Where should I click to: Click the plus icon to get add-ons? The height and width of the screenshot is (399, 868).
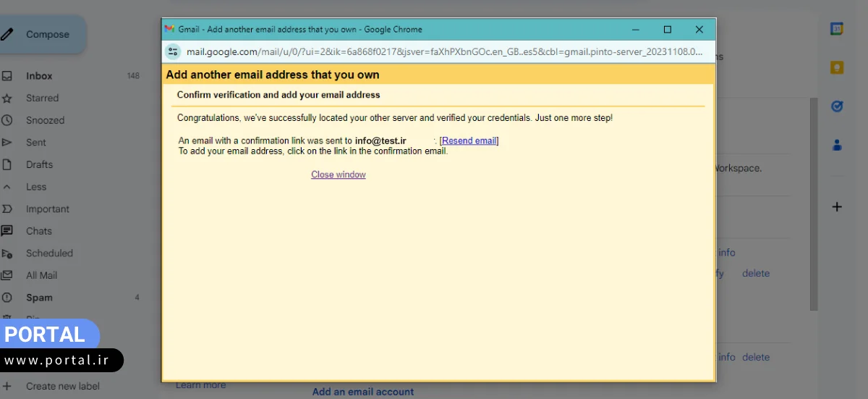[x=837, y=207]
